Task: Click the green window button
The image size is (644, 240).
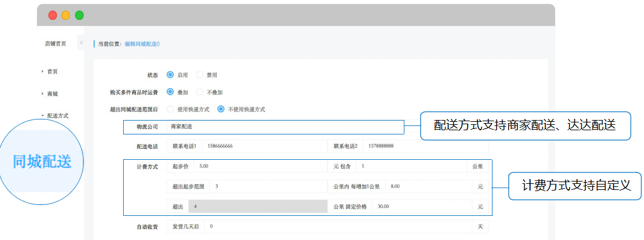Action: point(79,16)
